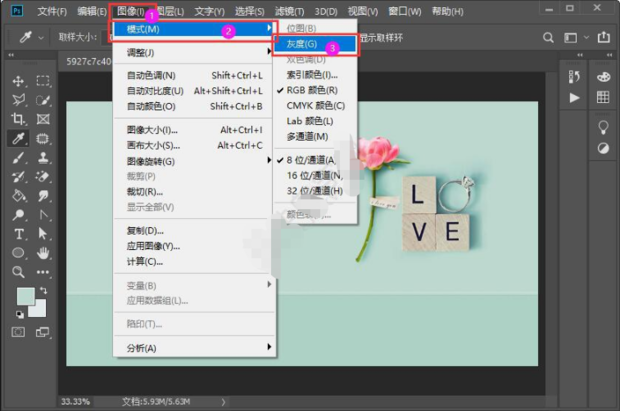The image size is (620, 411).
Task: Select the Brush tool
Action: point(18,157)
